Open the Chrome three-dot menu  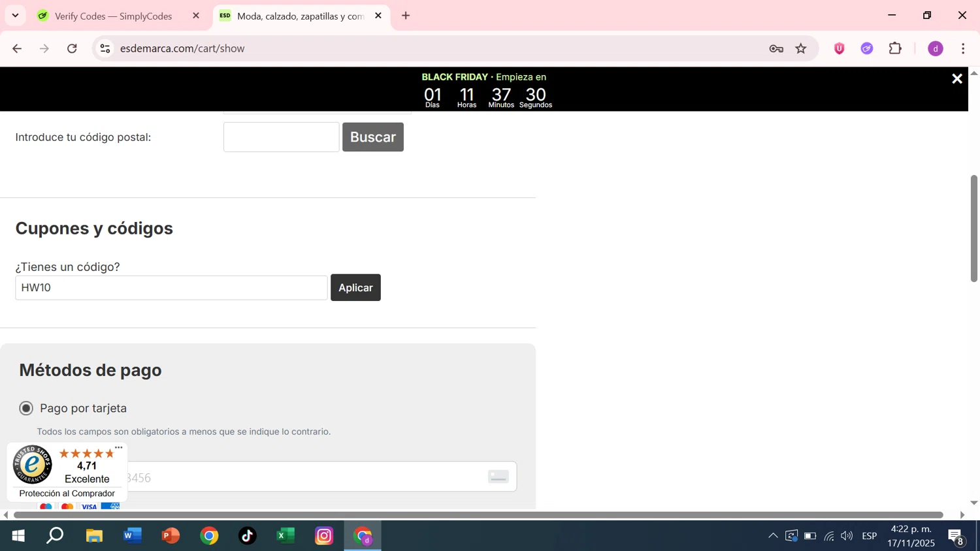963,48
